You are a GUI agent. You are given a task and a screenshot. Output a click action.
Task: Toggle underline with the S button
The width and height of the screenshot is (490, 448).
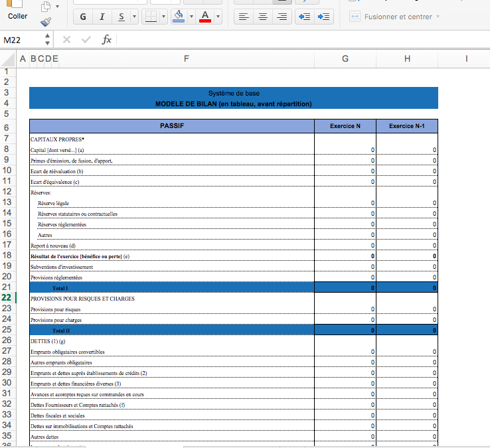click(x=122, y=17)
